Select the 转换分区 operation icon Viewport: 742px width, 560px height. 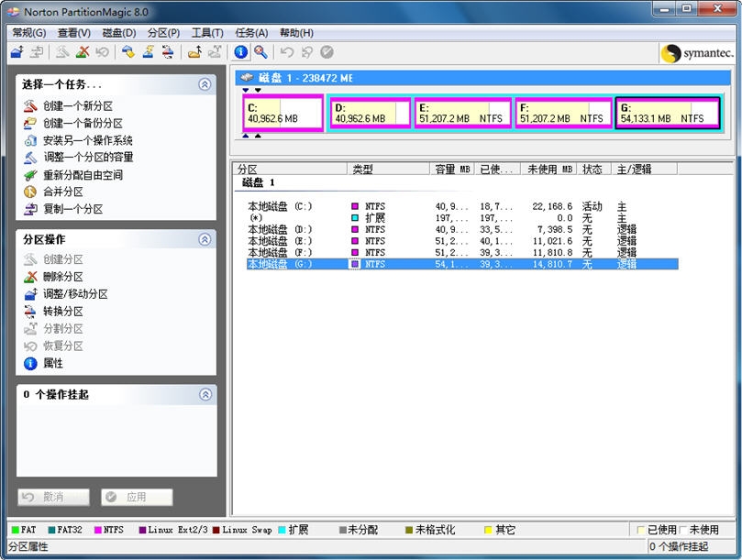point(29,310)
